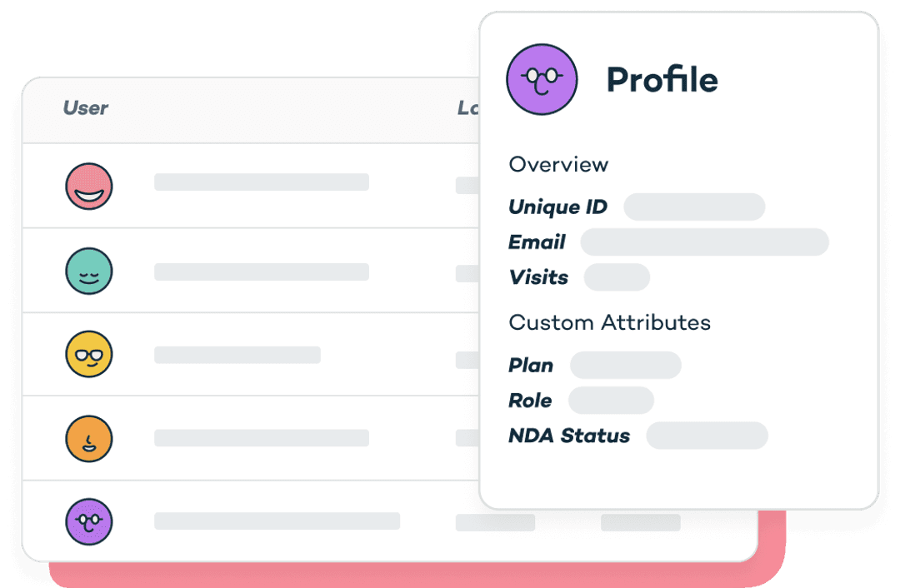The width and height of the screenshot is (900, 588).
Task: Click the NDA Status value field
Action: [x=707, y=436]
